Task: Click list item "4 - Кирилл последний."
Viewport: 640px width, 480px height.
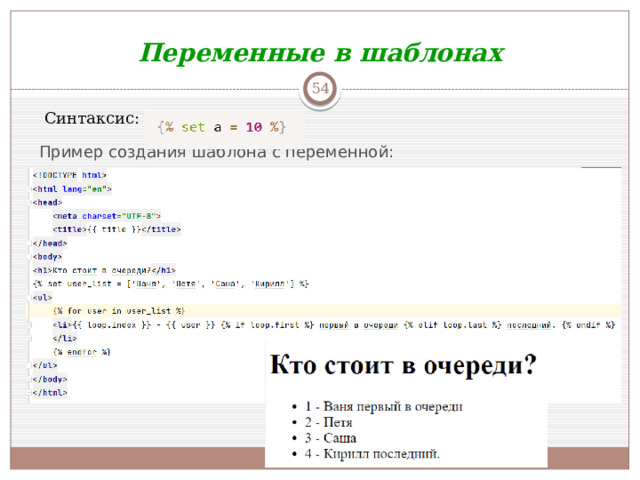Action: [372, 454]
